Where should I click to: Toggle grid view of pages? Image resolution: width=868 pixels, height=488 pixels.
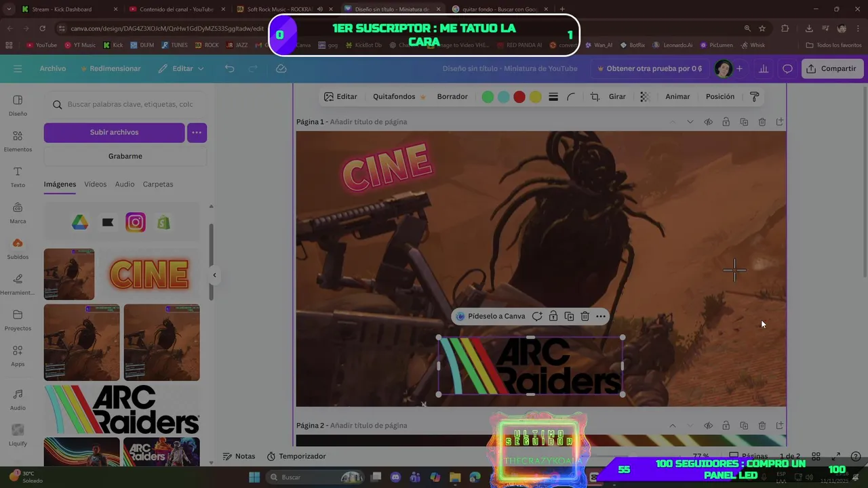point(816,456)
